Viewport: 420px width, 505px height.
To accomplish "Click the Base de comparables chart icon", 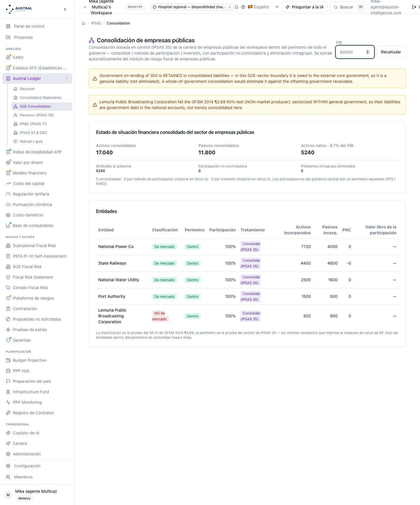I will 8,226.
